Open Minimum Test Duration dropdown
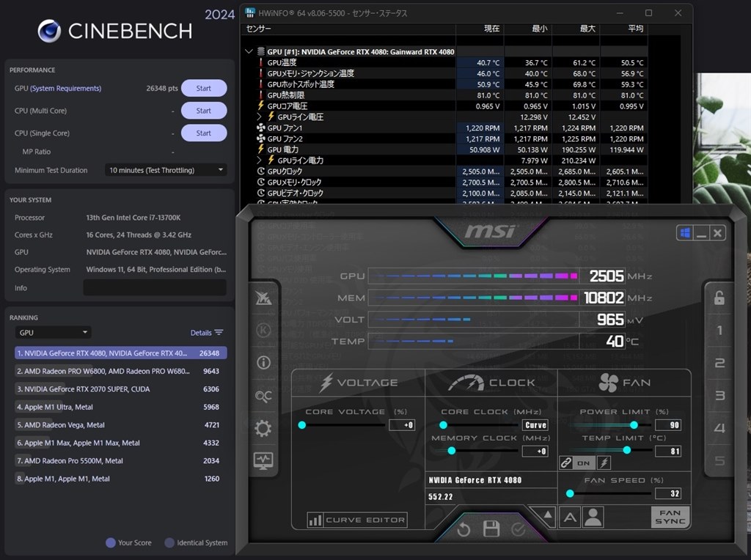The image size is (751, 560). (x=166, y=170)
